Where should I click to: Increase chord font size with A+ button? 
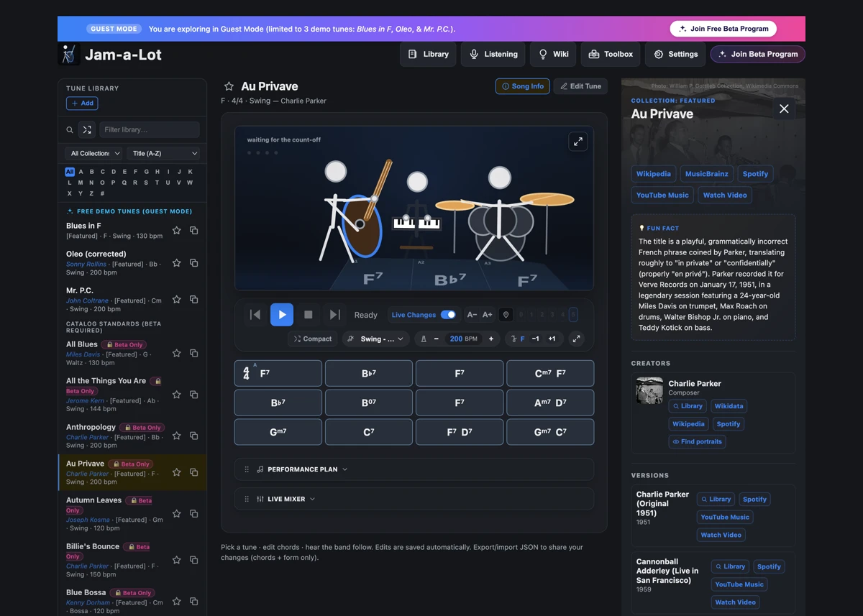tap(488, 315)
